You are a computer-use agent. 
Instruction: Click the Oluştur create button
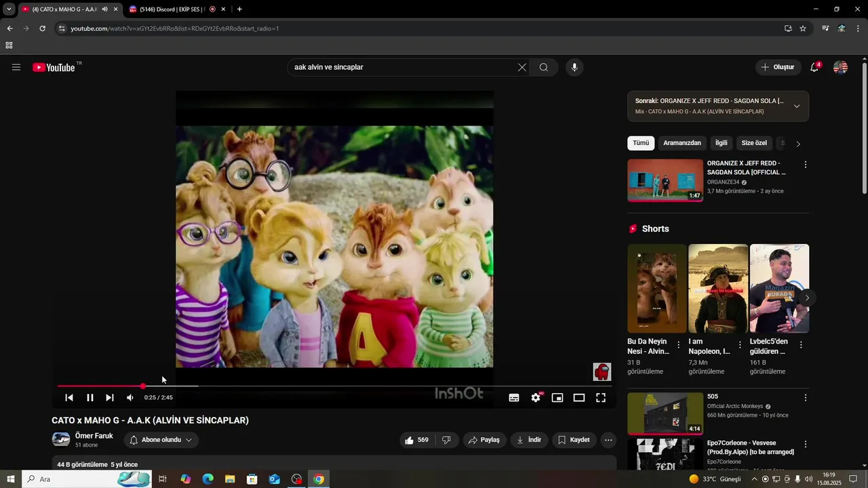click(777, 67)
